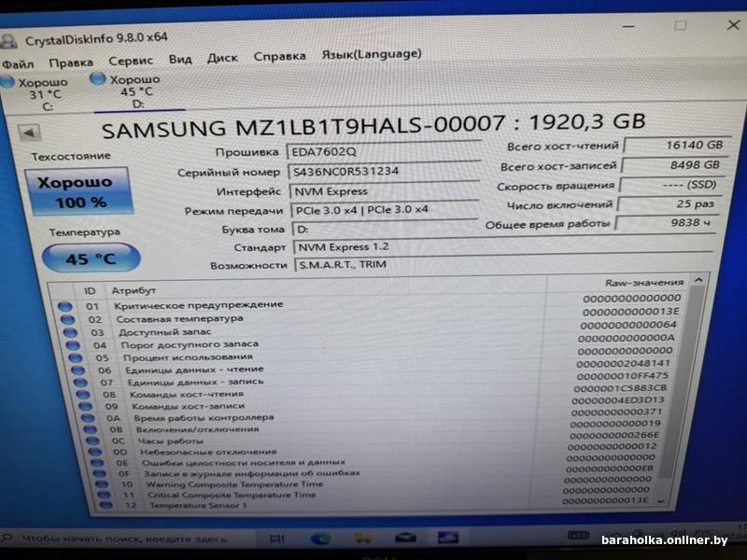Click the status icon of attribute 07
Viewport: 747px width, 560px height.
click(x=80, y=383)
